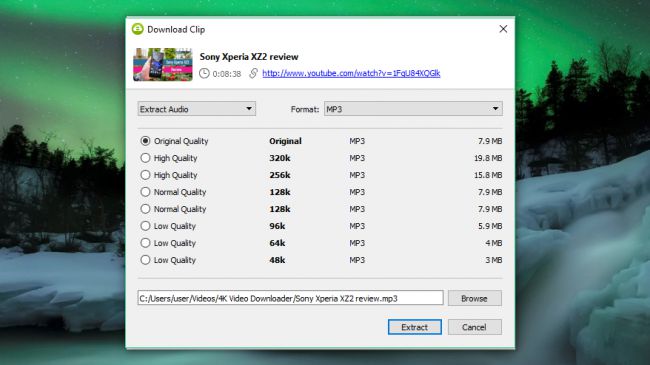Click the 0:08:38 duration text
This screenshot has width=650, height=365.
227,74
